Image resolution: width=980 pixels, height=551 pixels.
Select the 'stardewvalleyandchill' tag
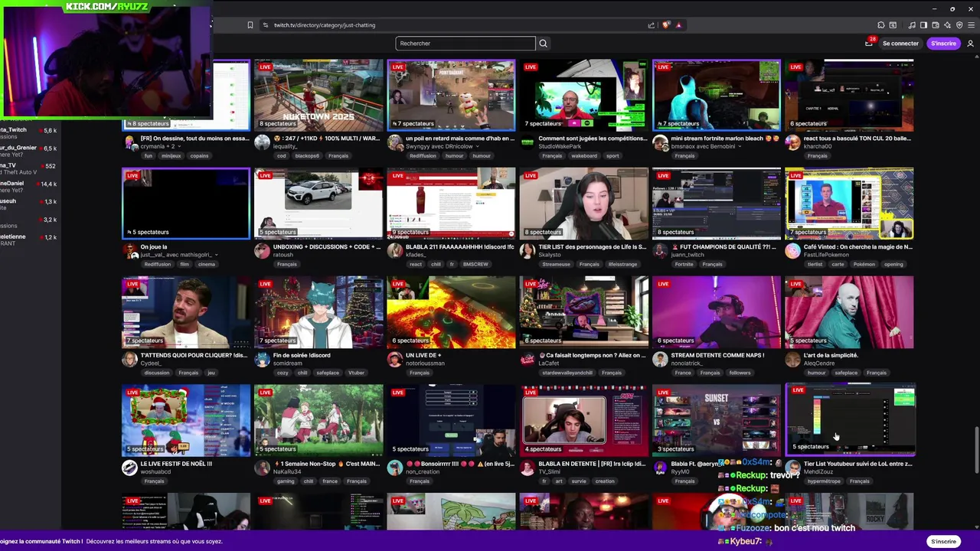point(567,373)
